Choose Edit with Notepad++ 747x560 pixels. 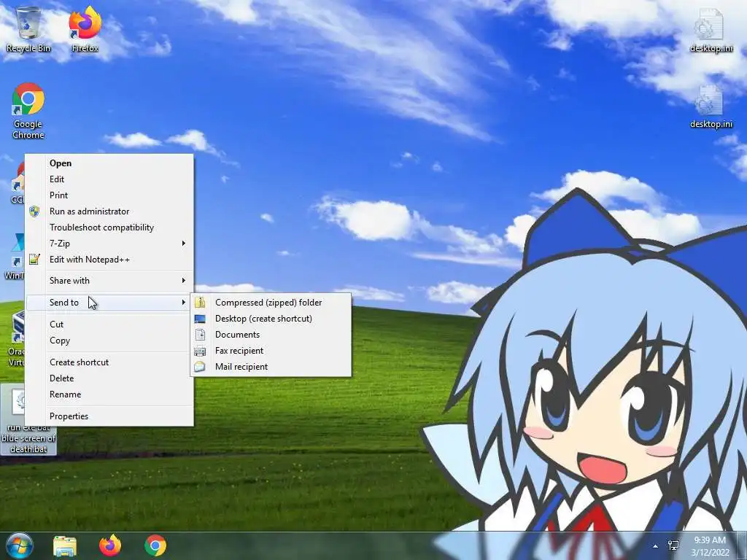pyautogui.click(x=109, y=260)
